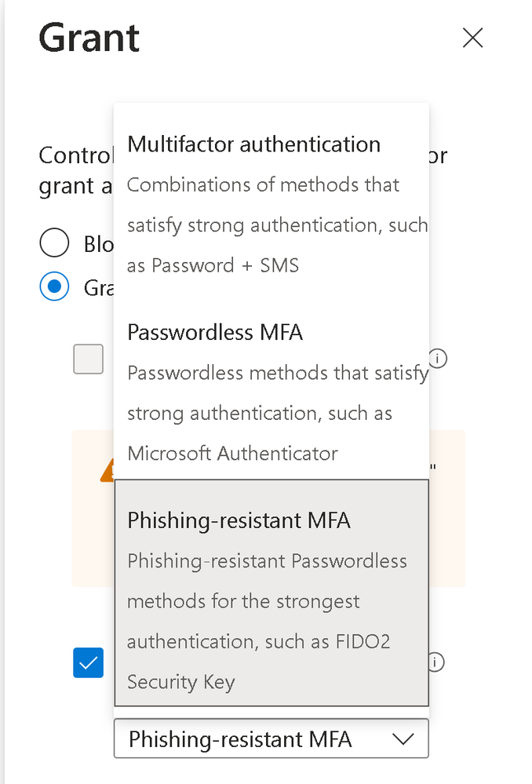Uncheck the blue checked checkbox
Viewport: 532px width, 784px height.
(x=89, y=662)
